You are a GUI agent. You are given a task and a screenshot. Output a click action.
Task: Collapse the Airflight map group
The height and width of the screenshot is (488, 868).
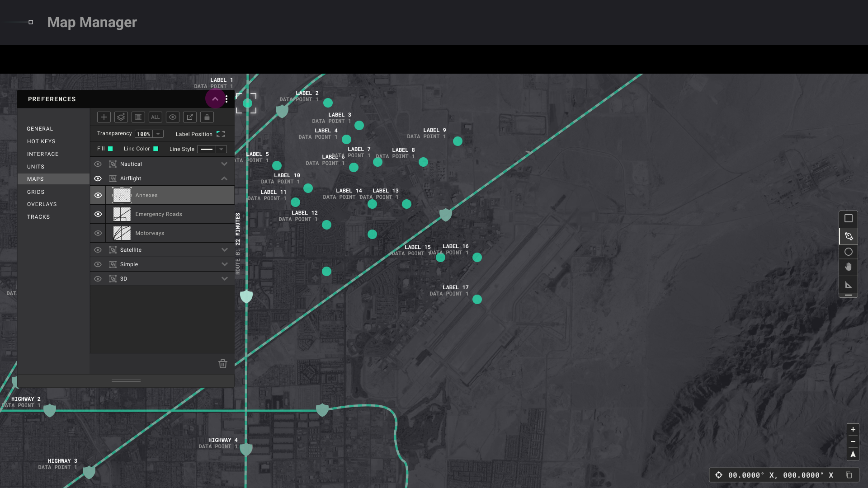[x=224, y=178]
